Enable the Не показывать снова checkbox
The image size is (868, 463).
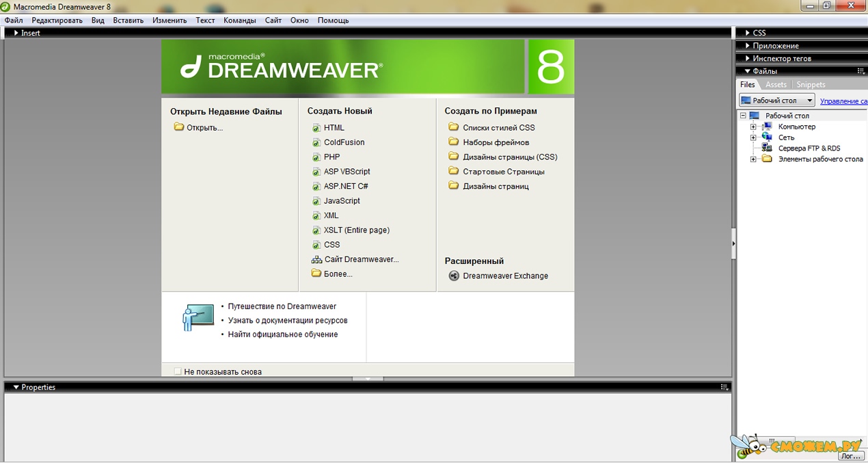pos(178,371)
